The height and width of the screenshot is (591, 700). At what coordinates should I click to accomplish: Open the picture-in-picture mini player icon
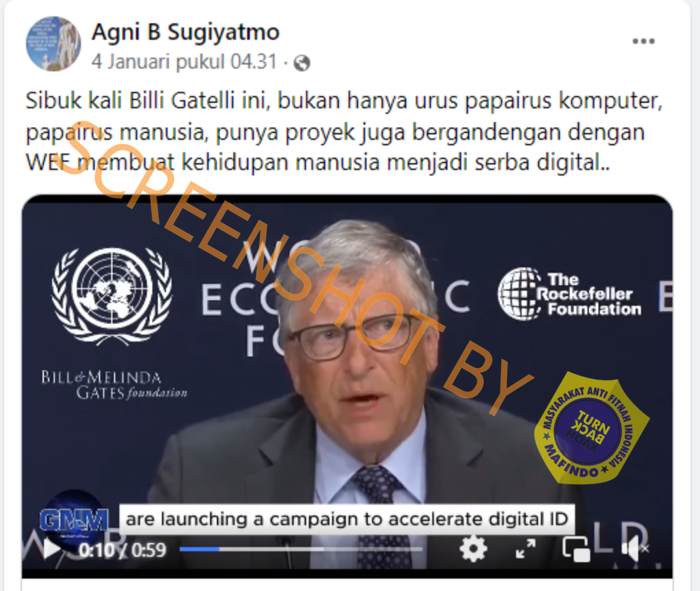(x=576, y=549)
